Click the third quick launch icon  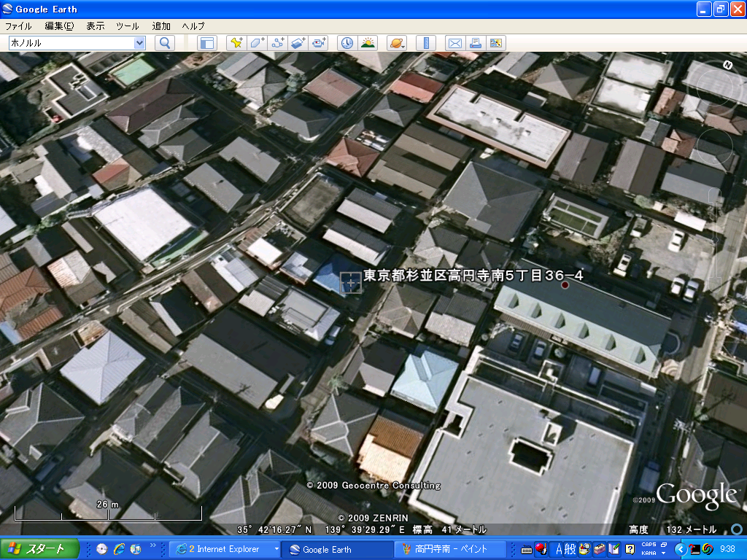tap(136, 549)
